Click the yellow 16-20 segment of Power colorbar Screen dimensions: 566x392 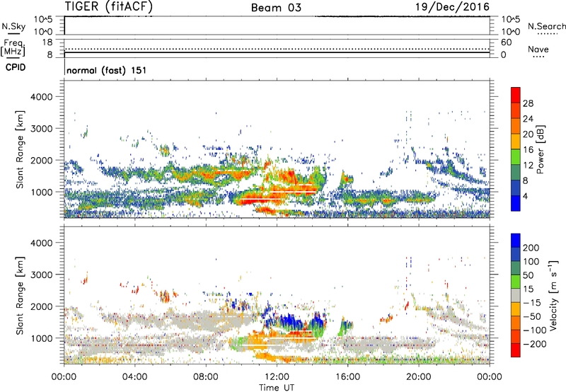tap(516, 142)
